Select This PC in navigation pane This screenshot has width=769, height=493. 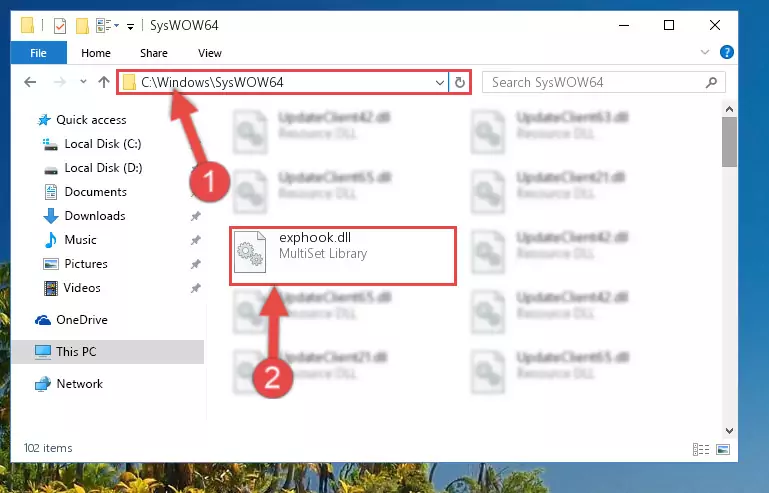pyautogui.click(x=76, y=352)
